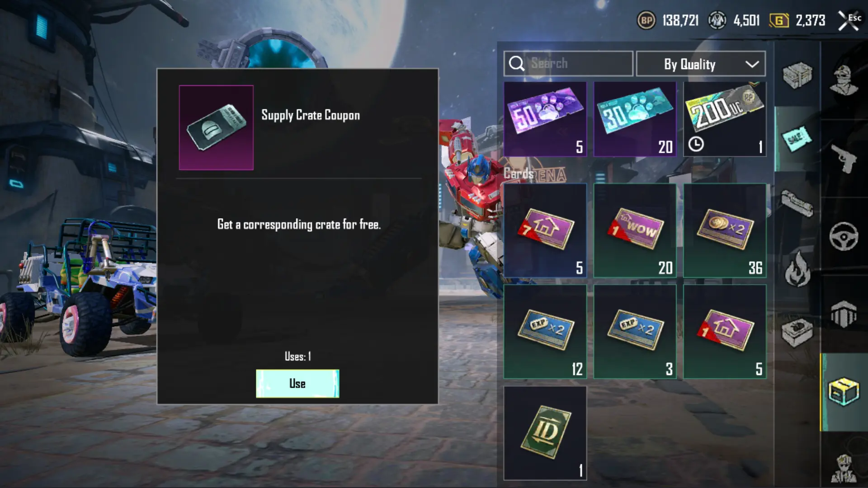Select the EXP x2 card with 12 count
The width and height of the screenshot is (868, 488).
point(545,332)
